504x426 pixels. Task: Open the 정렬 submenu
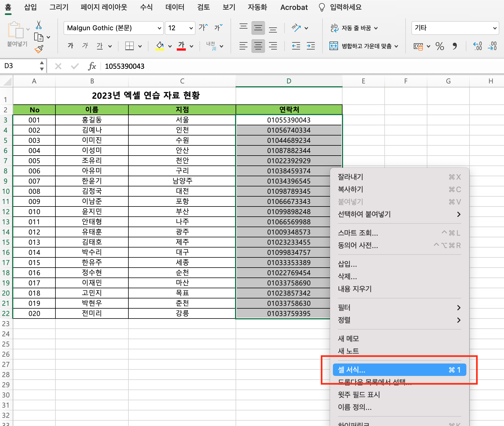399,320
